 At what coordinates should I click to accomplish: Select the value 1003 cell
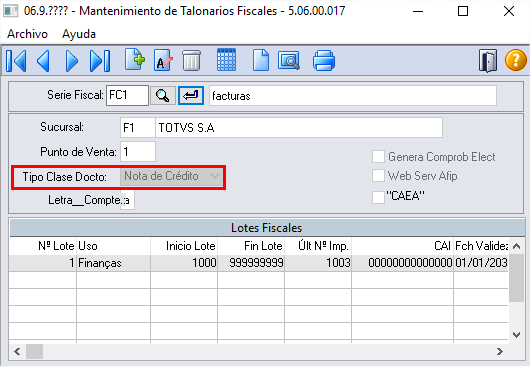(318, 263)
